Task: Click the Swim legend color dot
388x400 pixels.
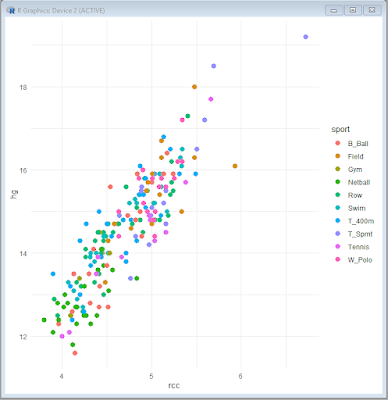Action: [x=338, y=208]
